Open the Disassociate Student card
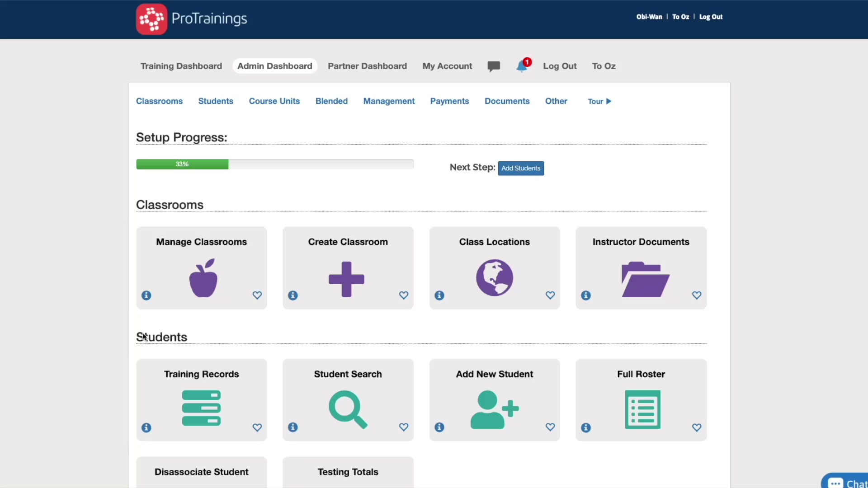Image resolution: width=868 pixels, height=488 pixels. 202,472
